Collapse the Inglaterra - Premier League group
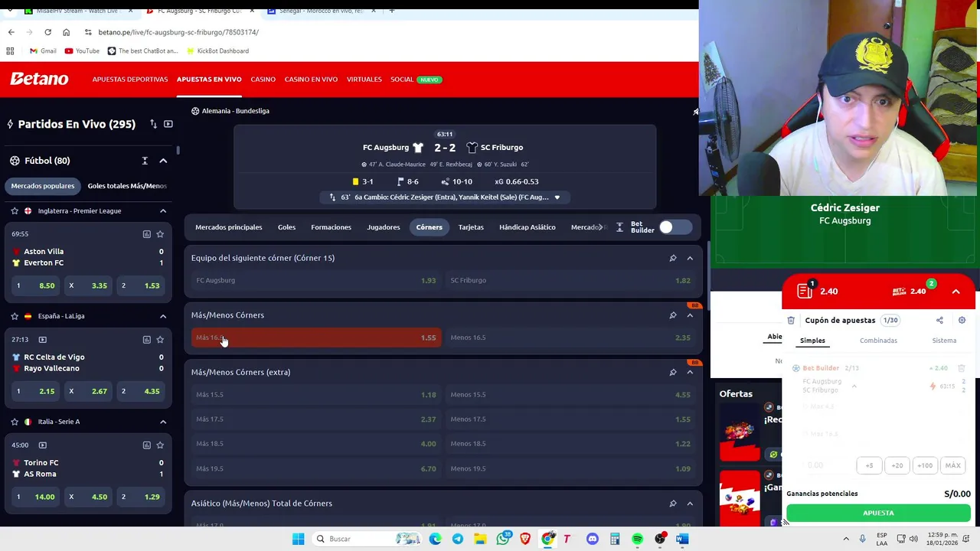980x551 pixels. tap(163, 210)
